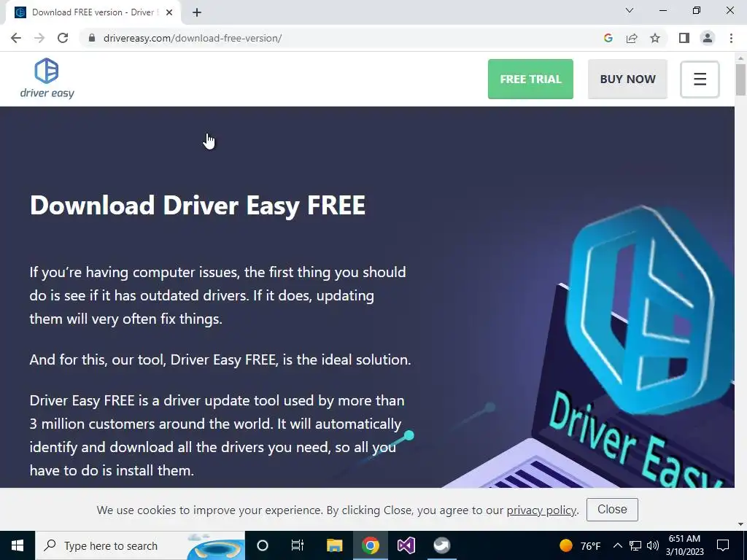Screen dimensions: 747x560
Task: Open the privacy policy link
Action: (541, 510)
